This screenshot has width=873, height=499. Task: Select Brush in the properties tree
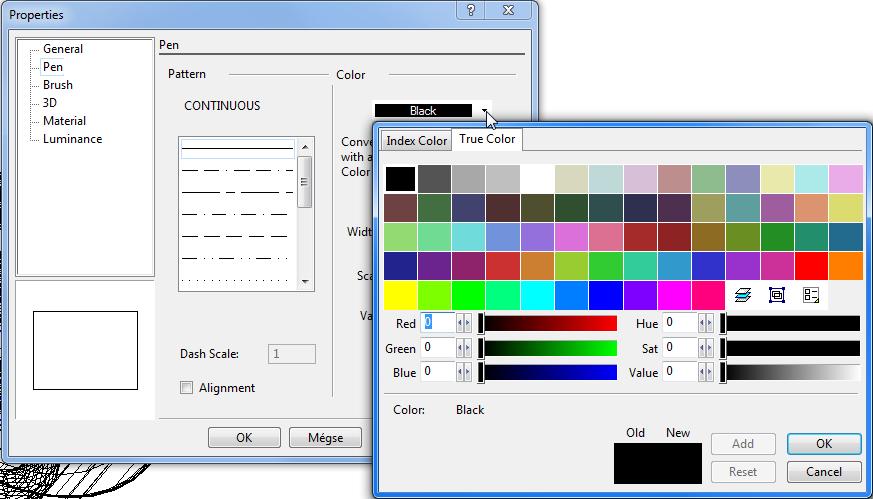(x=58, y=85)
